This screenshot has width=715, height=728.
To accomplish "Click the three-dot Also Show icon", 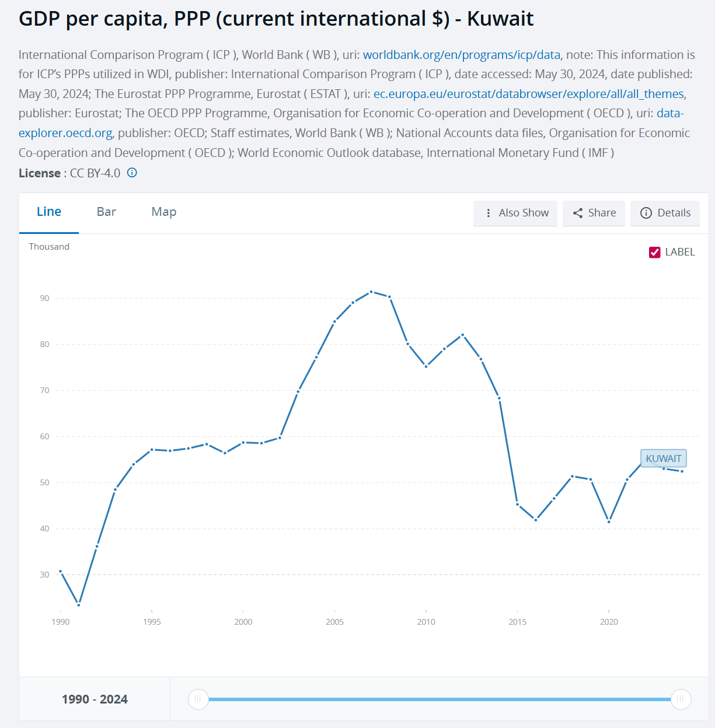I will [489, 213].
